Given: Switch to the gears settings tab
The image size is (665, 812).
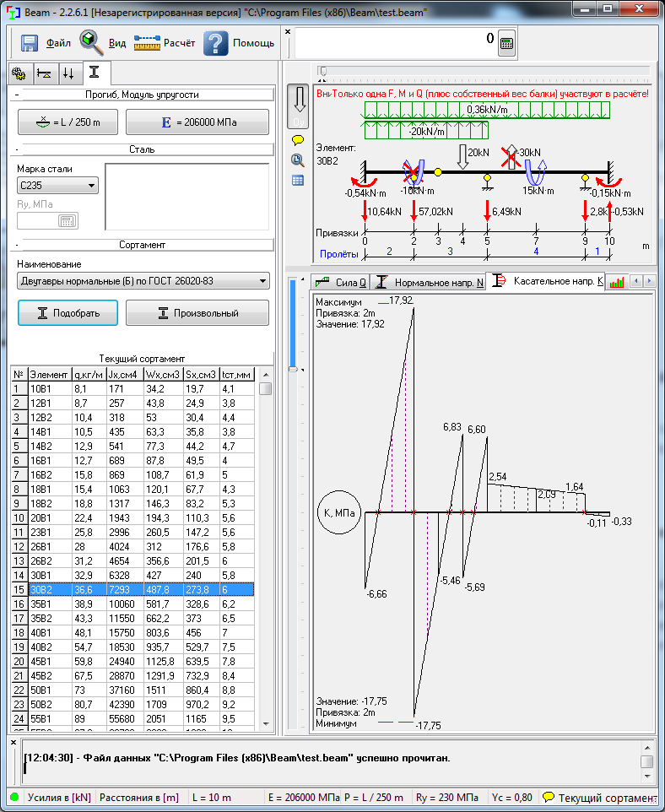Looking at the screenshot, I should coord(19,73).
